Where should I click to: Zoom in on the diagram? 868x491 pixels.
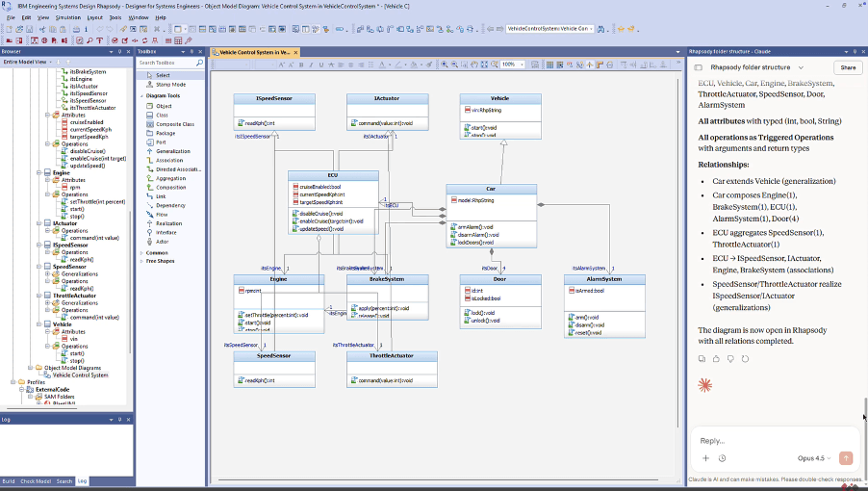[x=444, y=65]
